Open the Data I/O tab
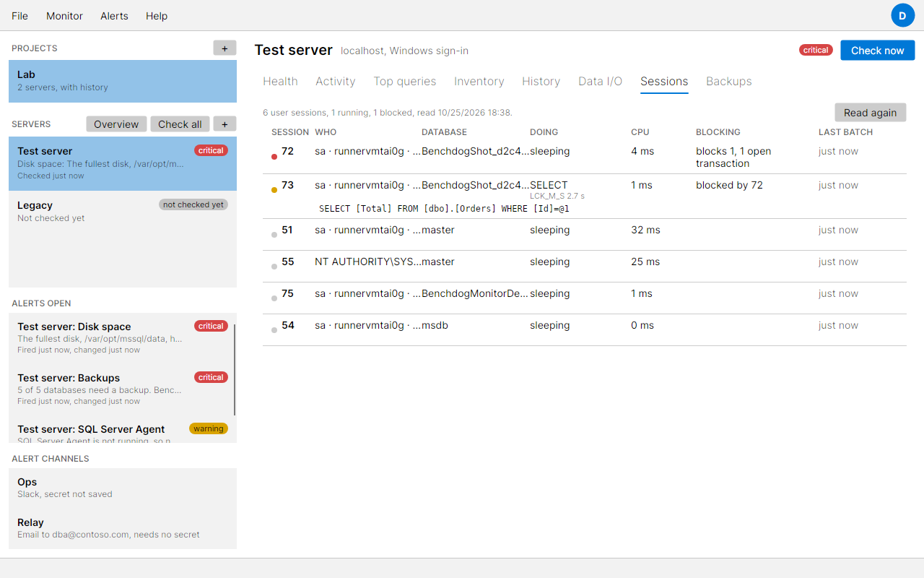This screenshot has width=924, height=578. coord(601,81)
